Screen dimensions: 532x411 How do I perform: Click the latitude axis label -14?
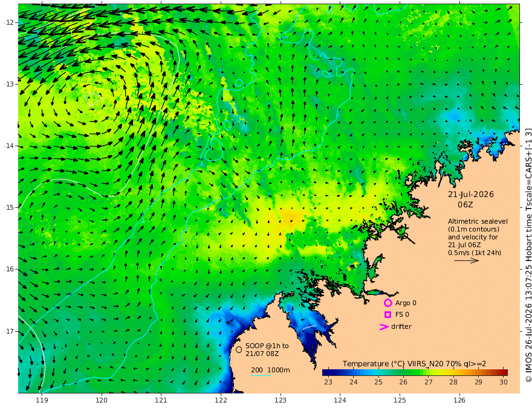point(9,146)
